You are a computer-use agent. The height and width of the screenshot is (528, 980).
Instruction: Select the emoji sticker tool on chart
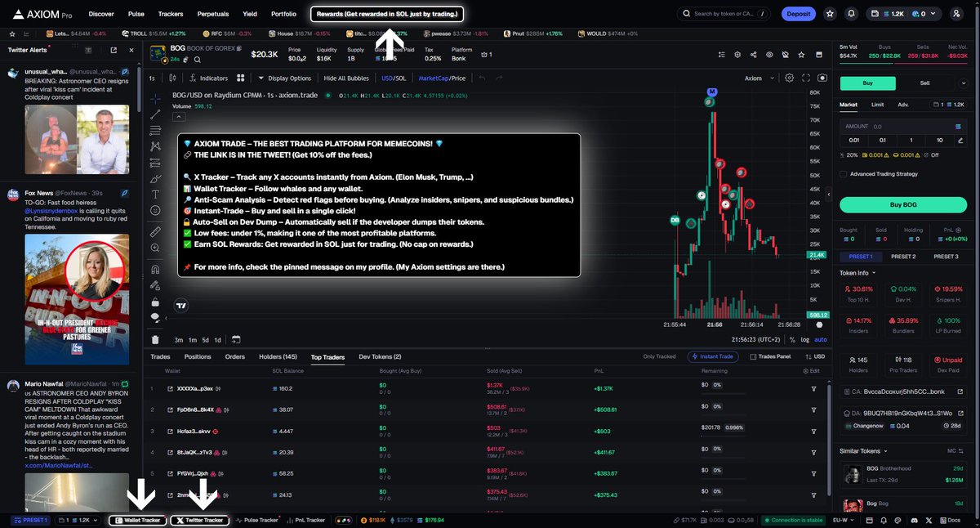coord(155,210)
